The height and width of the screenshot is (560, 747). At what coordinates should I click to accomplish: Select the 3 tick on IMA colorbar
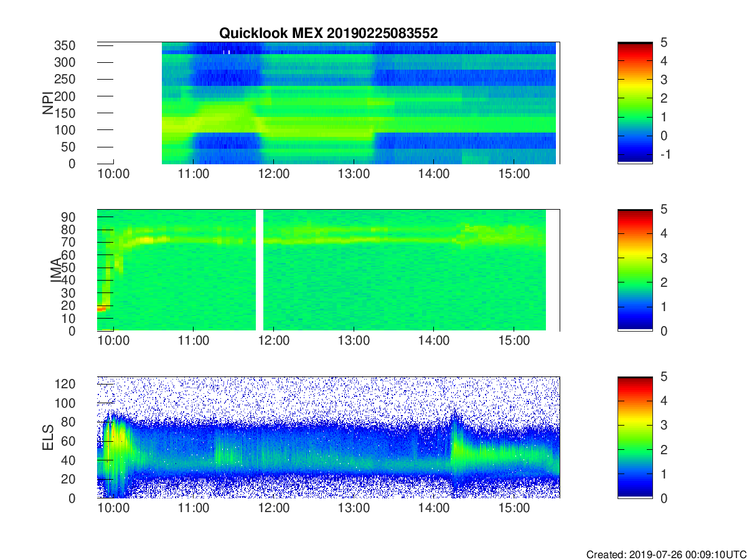(x=662, y=258)
